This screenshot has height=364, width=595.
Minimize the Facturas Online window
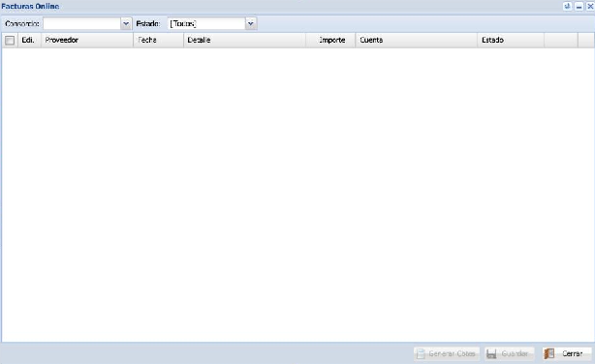[x=579, y=6]
